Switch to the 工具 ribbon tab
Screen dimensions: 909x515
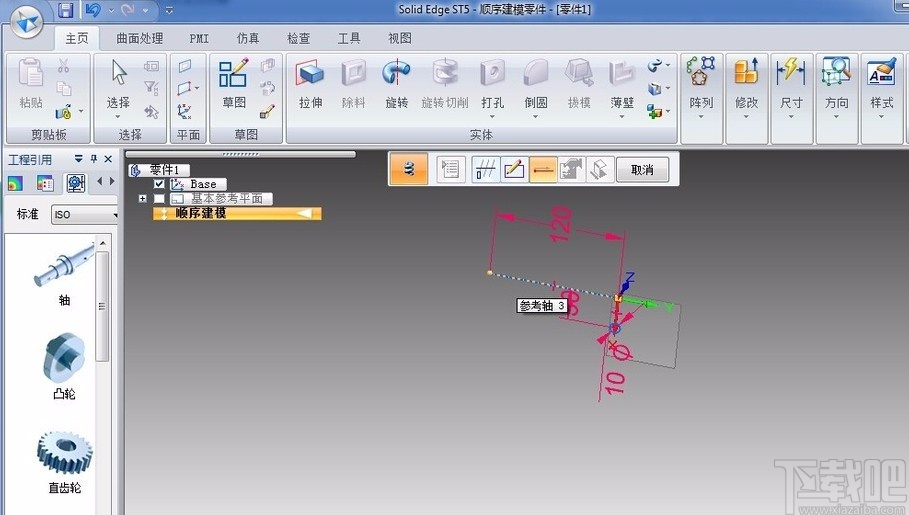tap(349, 38)
